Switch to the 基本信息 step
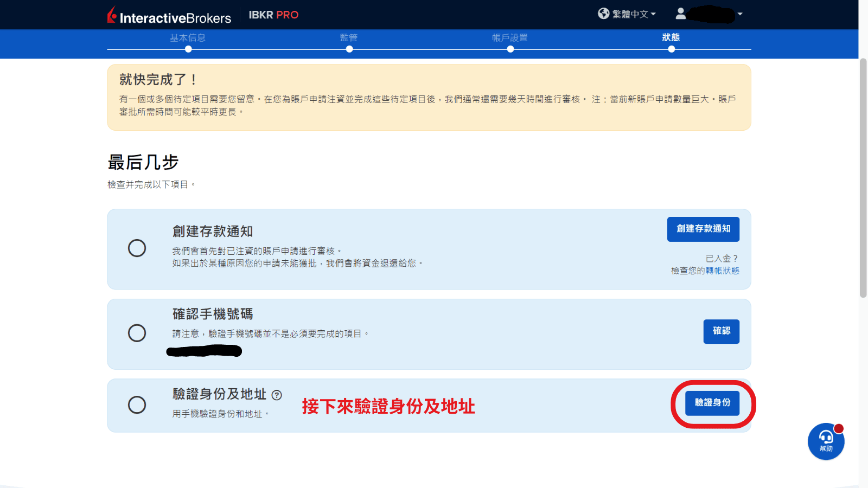Image resolution: width=868 pixels, height=488 pixels. [188, 38]
